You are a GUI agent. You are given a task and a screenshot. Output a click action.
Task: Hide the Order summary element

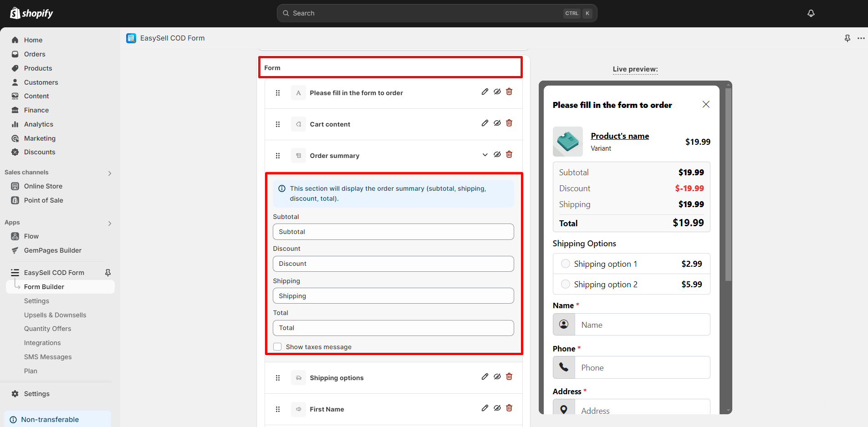pyautogui.click(x=497, y=154)
